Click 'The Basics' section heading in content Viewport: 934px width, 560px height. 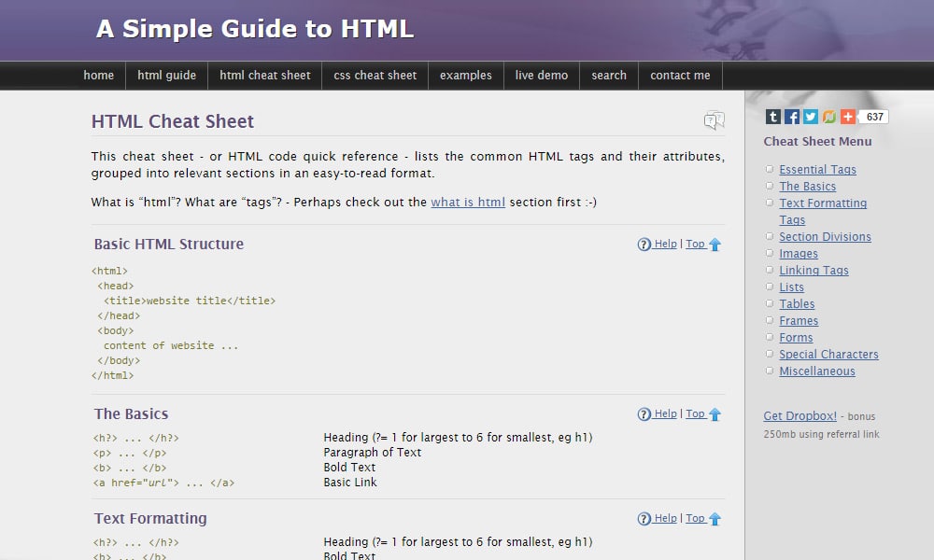pos(131,413)
